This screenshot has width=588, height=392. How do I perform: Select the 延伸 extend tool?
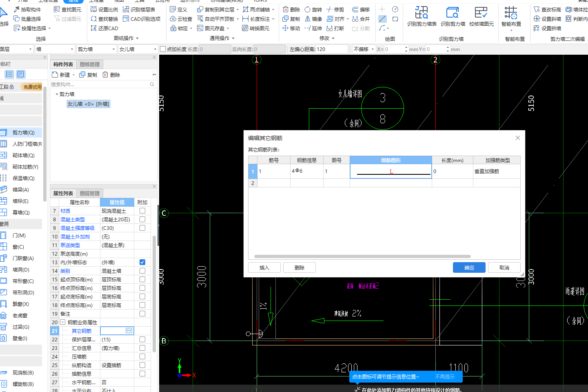point(313,28)
